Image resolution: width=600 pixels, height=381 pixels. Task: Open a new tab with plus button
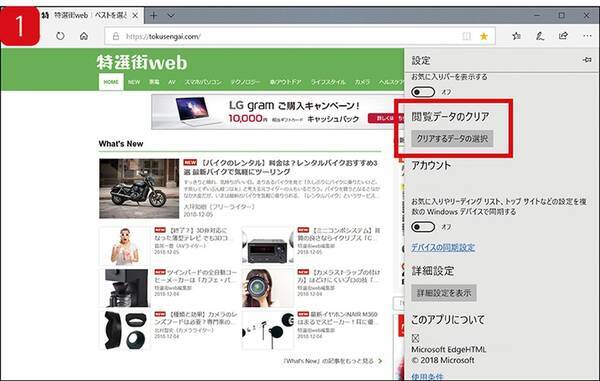click(x=153, y=16)
